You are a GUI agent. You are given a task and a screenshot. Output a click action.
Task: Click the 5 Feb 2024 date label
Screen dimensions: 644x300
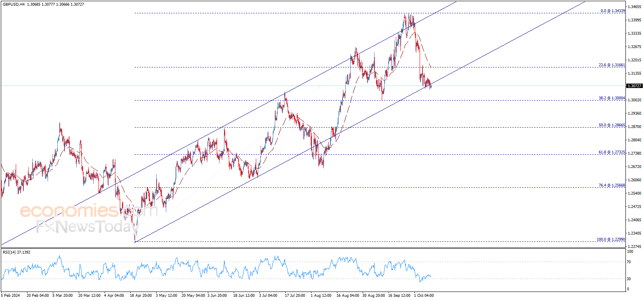point(10,296)
